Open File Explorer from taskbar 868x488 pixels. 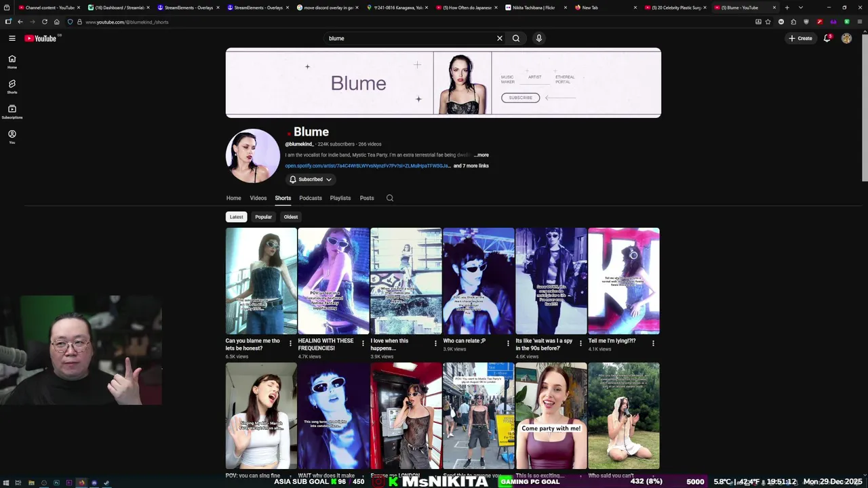click(x=31, y=483)
